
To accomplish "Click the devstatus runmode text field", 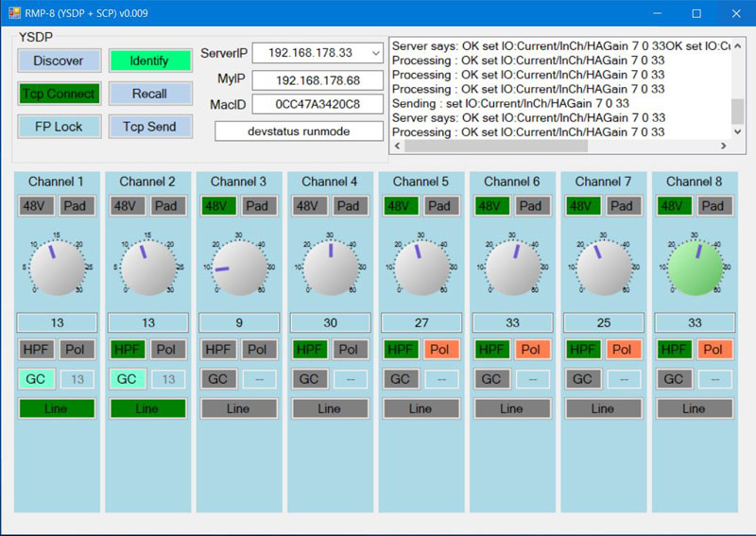I will (x=299, y=131).
